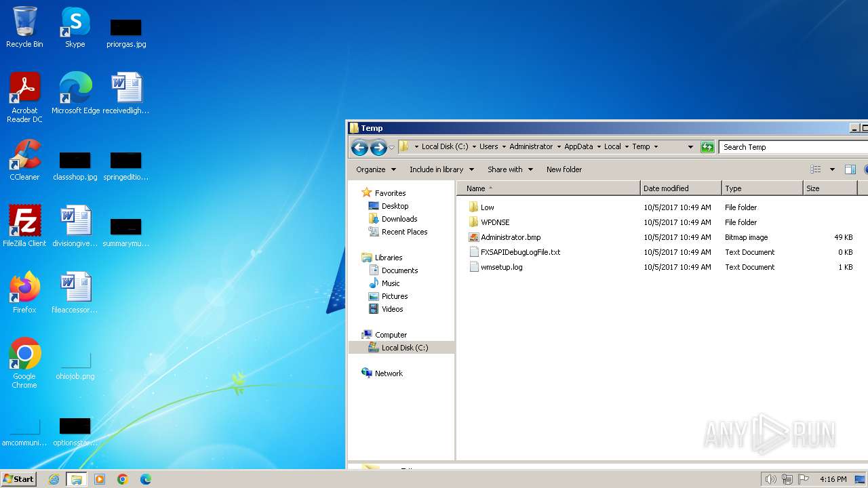
Task: Click Chrome icon in the taskbar
Action: point(123,479)
